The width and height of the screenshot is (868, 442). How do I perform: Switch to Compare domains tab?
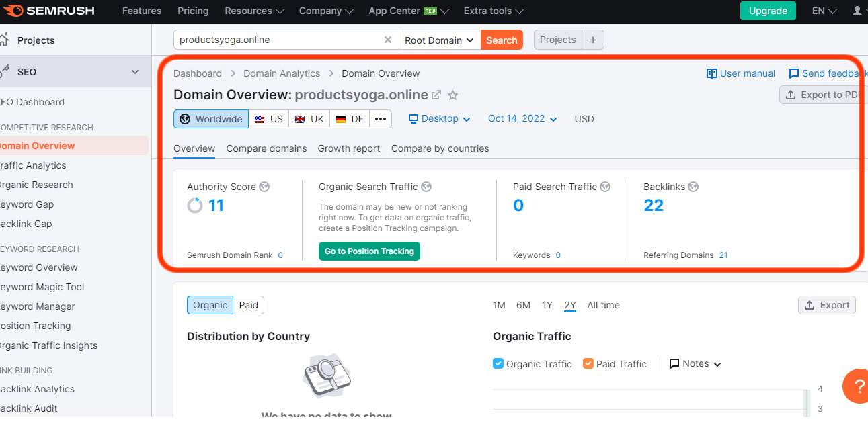pyautogui.click(x=266, y=148)
